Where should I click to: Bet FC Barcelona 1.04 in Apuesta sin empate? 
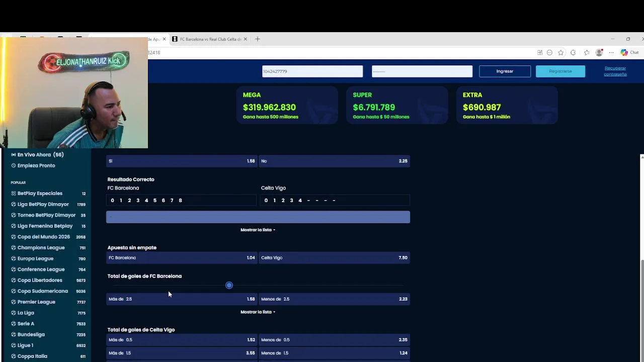182,257
